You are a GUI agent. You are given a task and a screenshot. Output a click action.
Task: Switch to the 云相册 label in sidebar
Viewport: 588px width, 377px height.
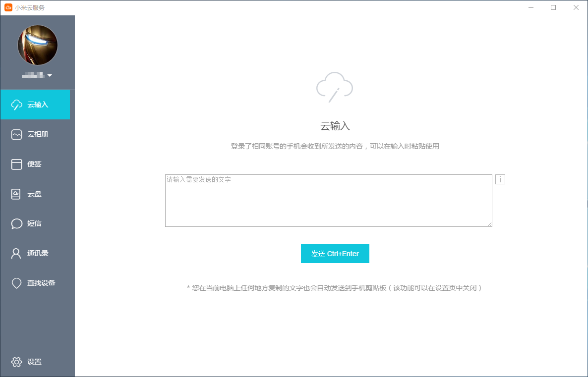tap(38, 134)
